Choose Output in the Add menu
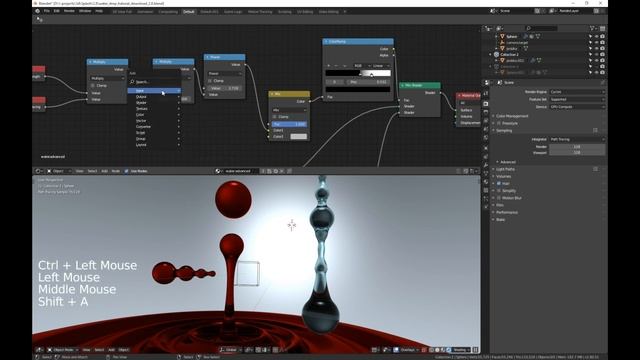This screenshot has height=360, width=640. (154, 97)
